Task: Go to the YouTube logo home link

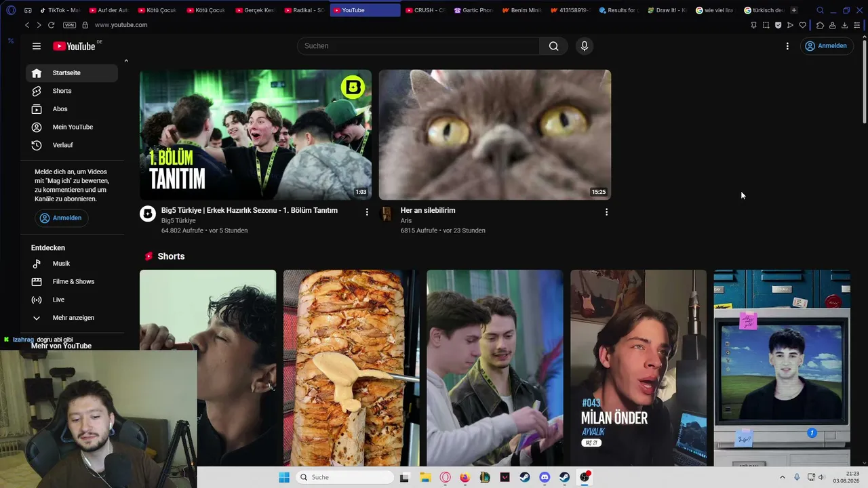Action: [74, 46]
